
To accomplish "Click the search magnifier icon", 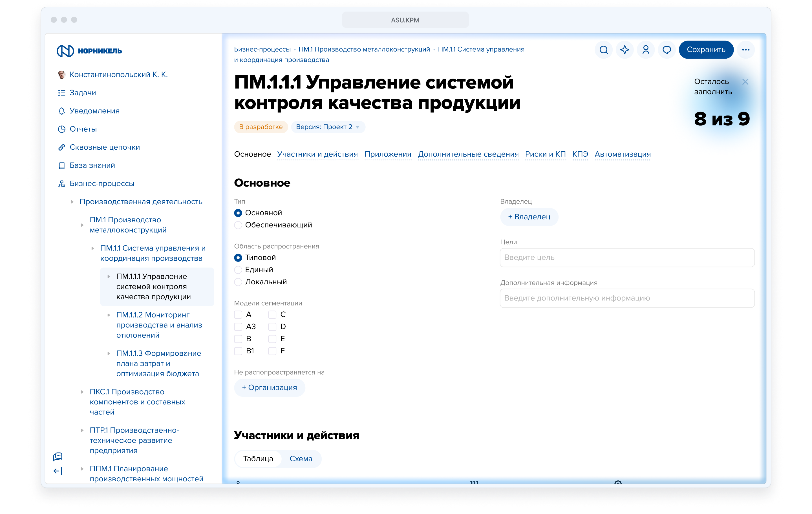I will (604, 50).
